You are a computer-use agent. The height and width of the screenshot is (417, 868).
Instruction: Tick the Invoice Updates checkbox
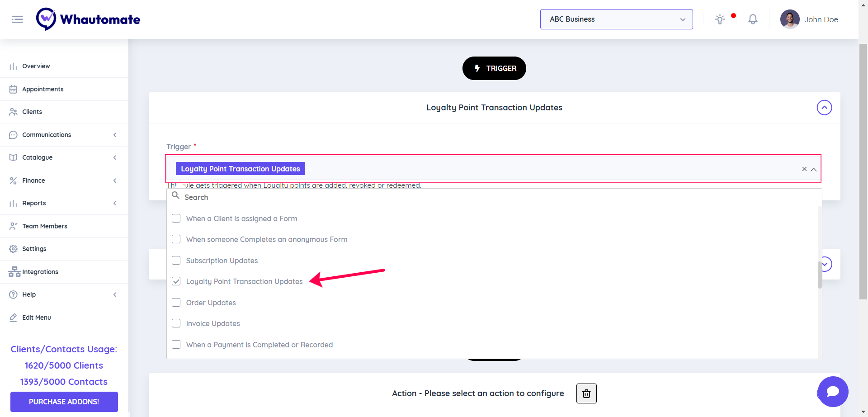click(x=176, y=323)
